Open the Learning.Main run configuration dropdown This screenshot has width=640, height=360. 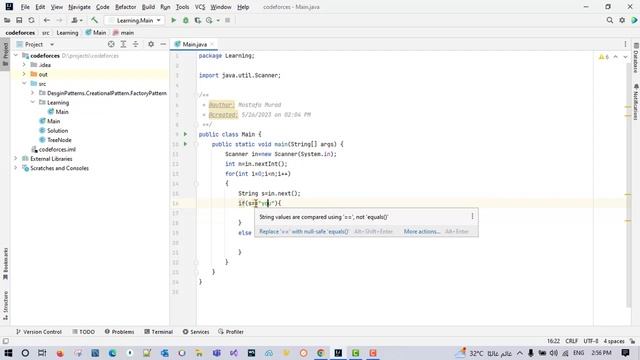135,20
